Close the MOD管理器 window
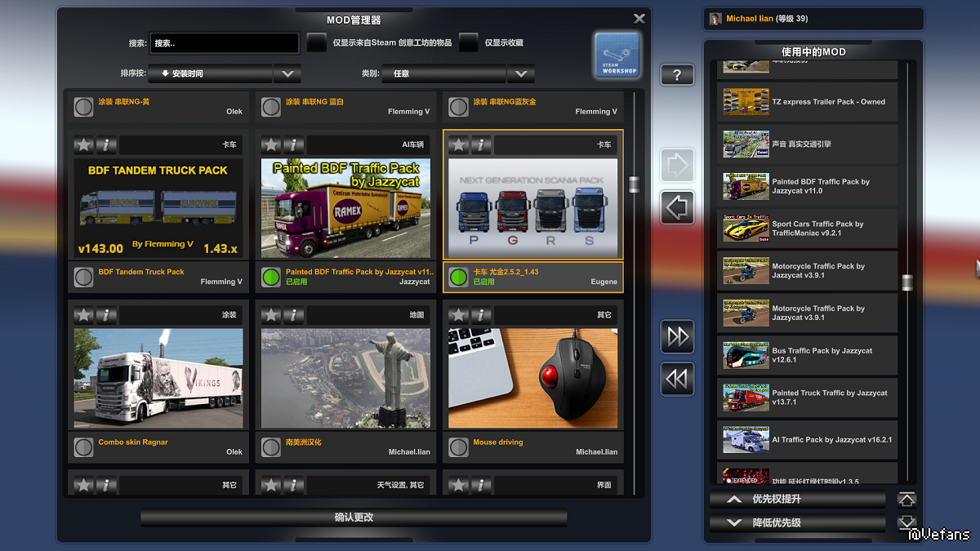 coord(639,19)
